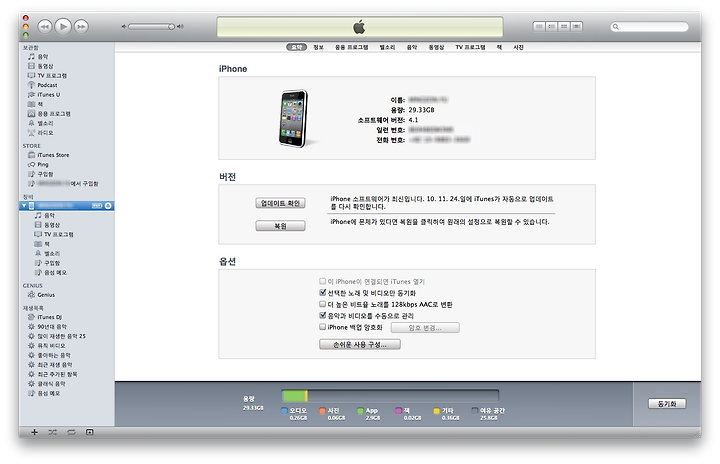Open TV 프로그램 under the iPhone device
This screenshot has height=464, width=720.
(x=54, y=234)
